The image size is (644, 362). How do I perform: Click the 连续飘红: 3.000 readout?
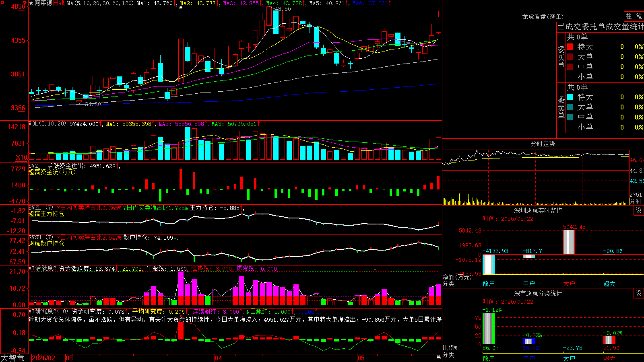click(x=217, y=311)
